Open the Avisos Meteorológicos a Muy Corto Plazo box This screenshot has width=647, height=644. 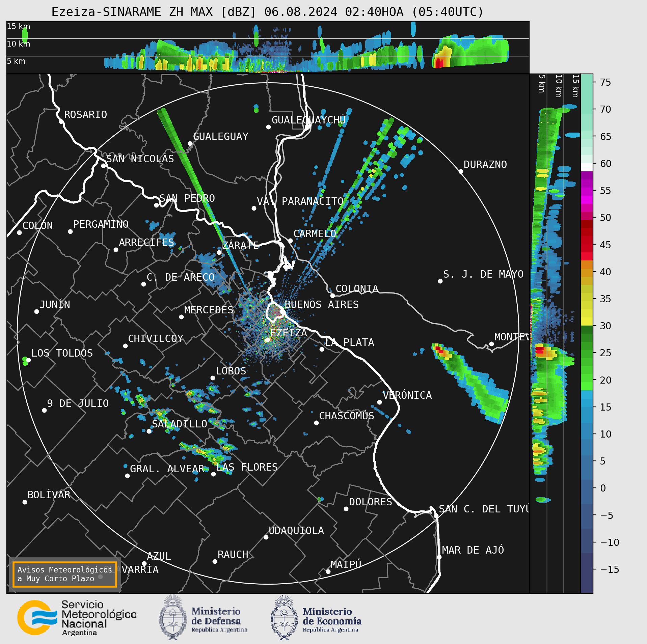coord(64,574)
